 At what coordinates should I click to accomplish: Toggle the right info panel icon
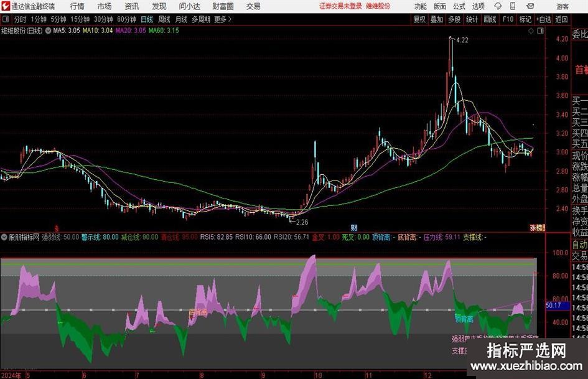(540, 31)
